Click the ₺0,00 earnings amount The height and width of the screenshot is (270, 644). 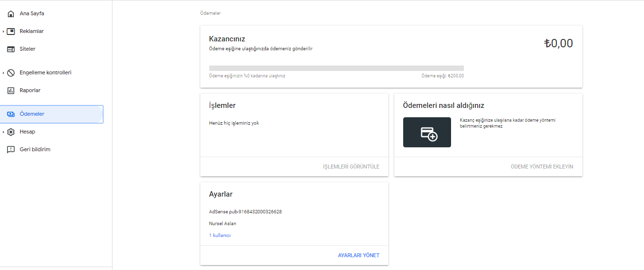click(558, 43)
